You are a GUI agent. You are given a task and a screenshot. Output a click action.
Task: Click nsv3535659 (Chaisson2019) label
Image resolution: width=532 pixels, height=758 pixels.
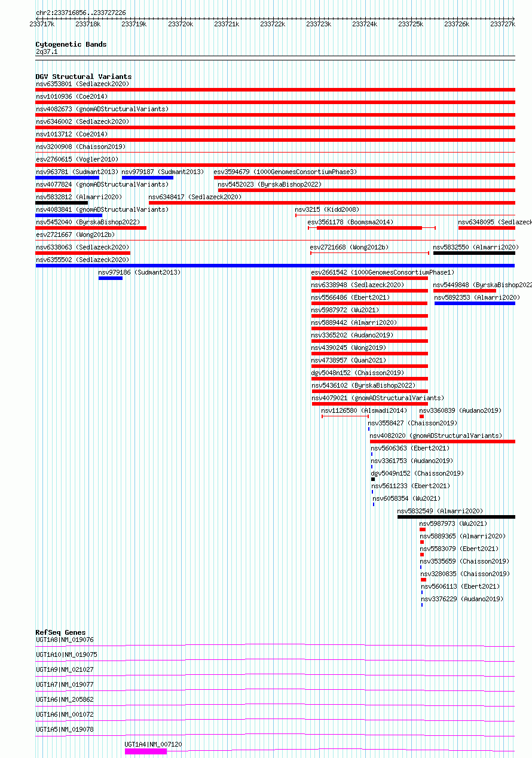[465, 561]
